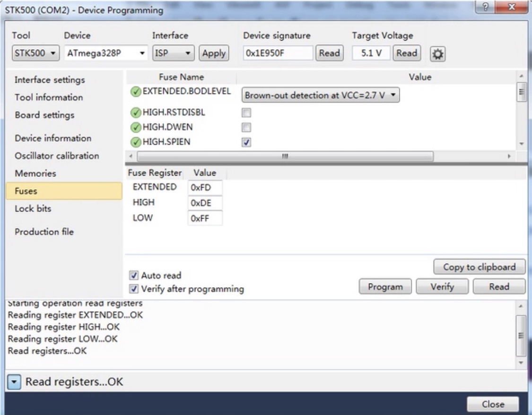Image resolution: width=532 pixels, height=415 pixels.
Task: Close the Device Programming dialog with the Close button
Action: coord(493,404)
